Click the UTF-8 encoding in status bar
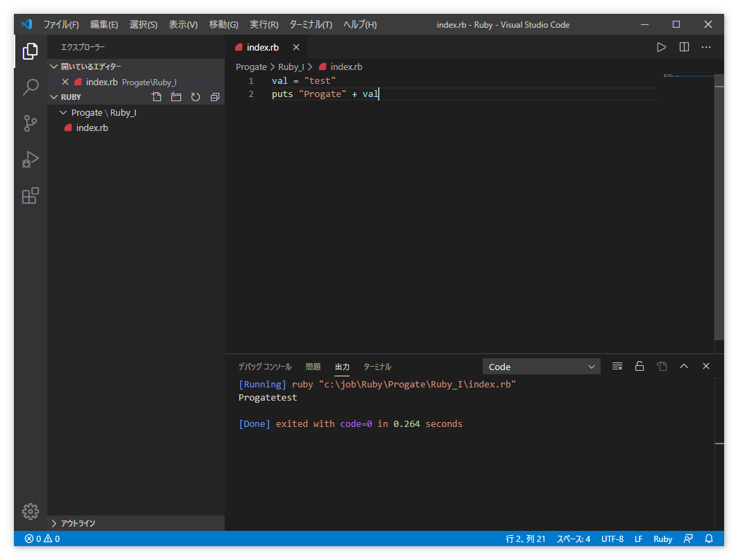The width and height of the screenshot is (738, 560). pos(612,539)
